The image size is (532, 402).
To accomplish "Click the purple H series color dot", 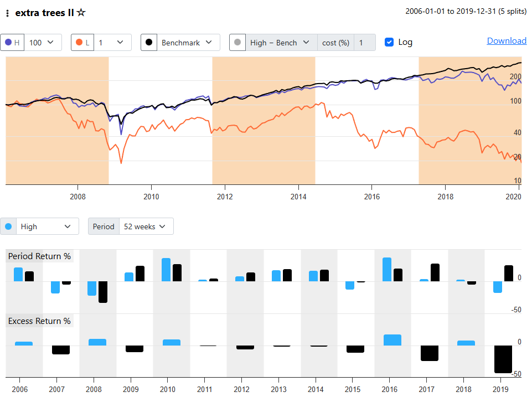I will [x=8, y=43].
